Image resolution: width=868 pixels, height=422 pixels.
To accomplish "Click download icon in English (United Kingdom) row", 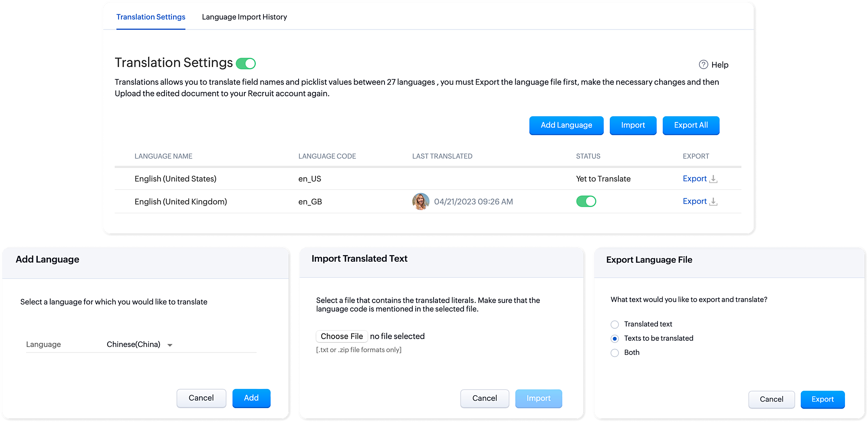I will click(x=713, y=201).
